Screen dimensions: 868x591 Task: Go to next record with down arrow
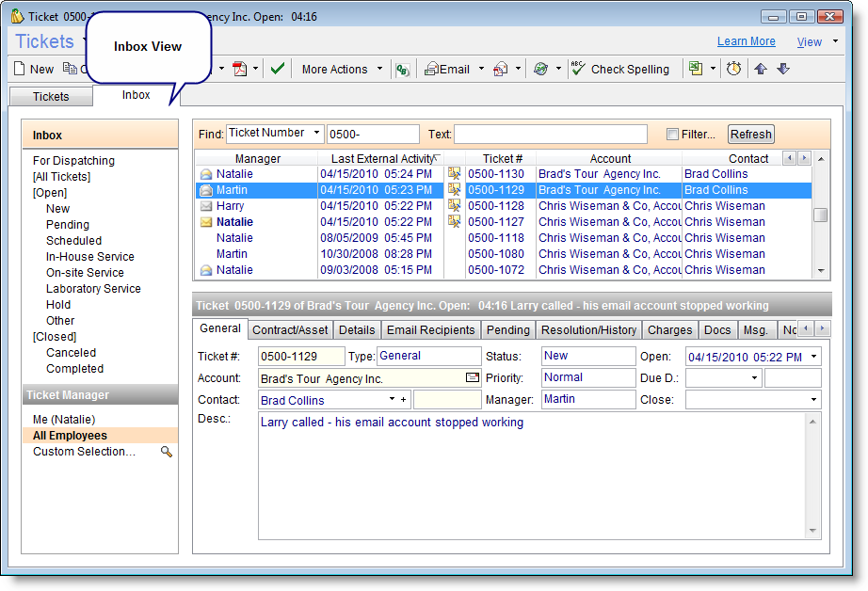(783, 69)
